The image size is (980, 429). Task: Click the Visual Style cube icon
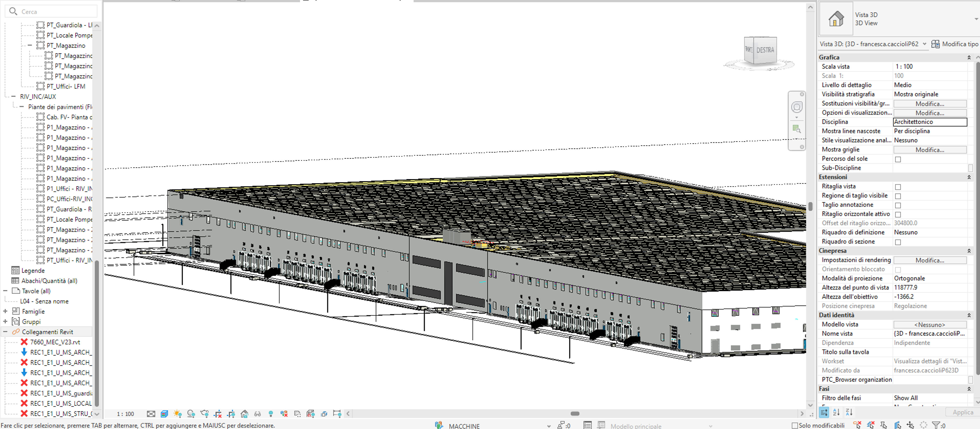click(x=164, y=414)
